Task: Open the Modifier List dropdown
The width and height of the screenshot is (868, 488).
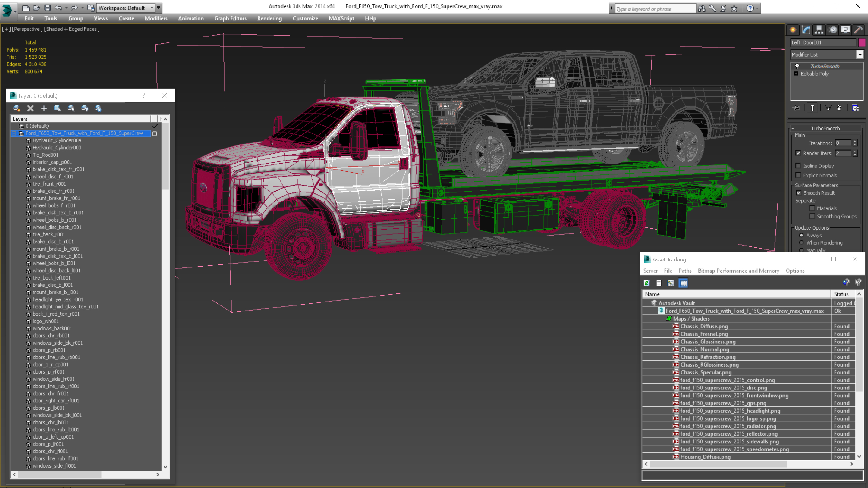Action: tap(860, 54)
